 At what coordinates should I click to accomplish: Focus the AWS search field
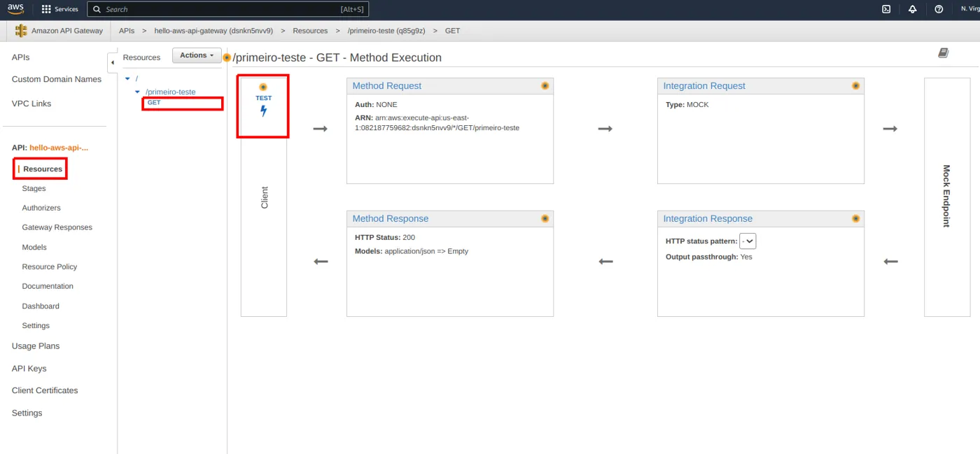[x=227, y=9]
